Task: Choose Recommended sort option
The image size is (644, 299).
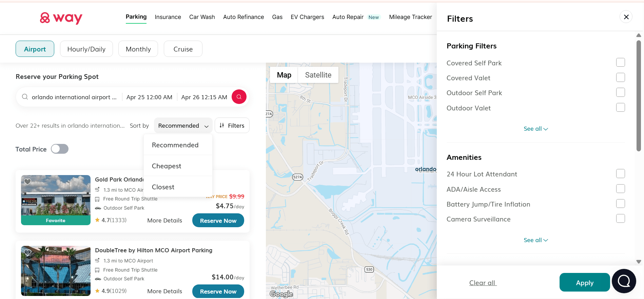Action: tap(178, 145)
